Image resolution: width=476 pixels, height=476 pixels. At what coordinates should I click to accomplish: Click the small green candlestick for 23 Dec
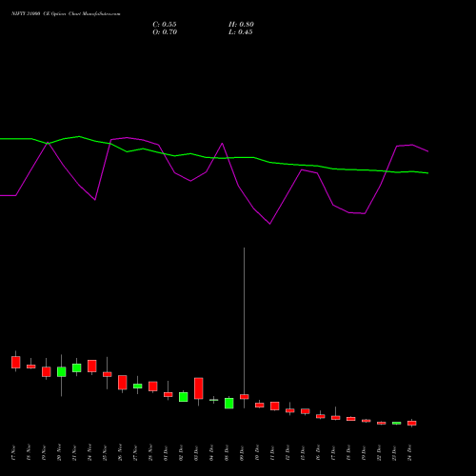(x=397, y=423)
